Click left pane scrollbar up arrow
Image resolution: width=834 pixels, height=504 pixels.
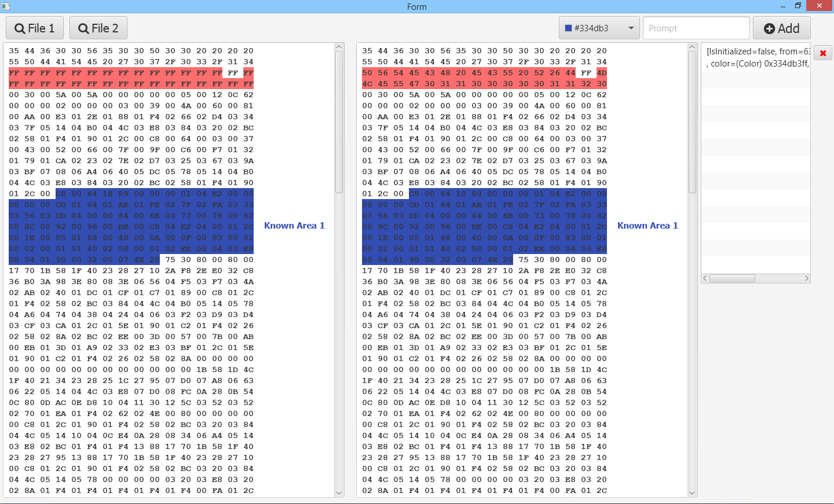coord(339,47)
